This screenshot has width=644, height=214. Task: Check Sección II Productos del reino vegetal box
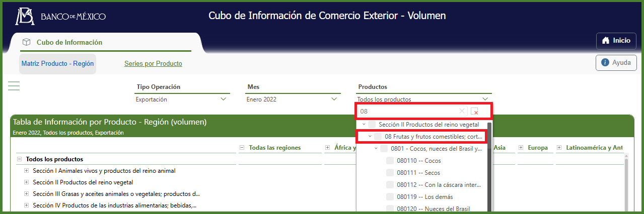[372, 124]
